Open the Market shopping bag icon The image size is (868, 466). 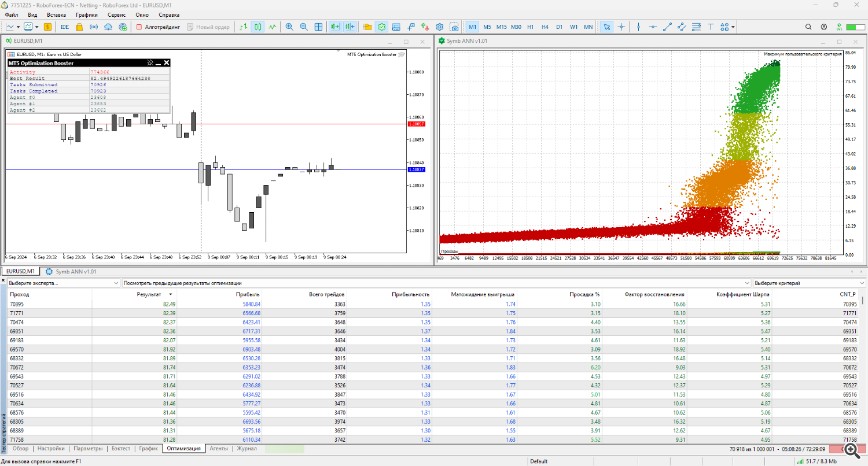pyautogui.click(x=79, y=27)
